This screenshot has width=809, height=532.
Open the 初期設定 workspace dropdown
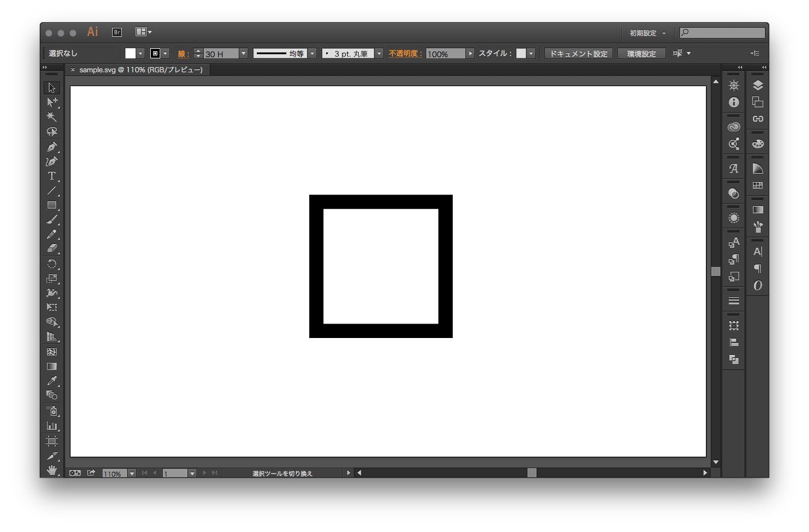(x=647, y=33)
